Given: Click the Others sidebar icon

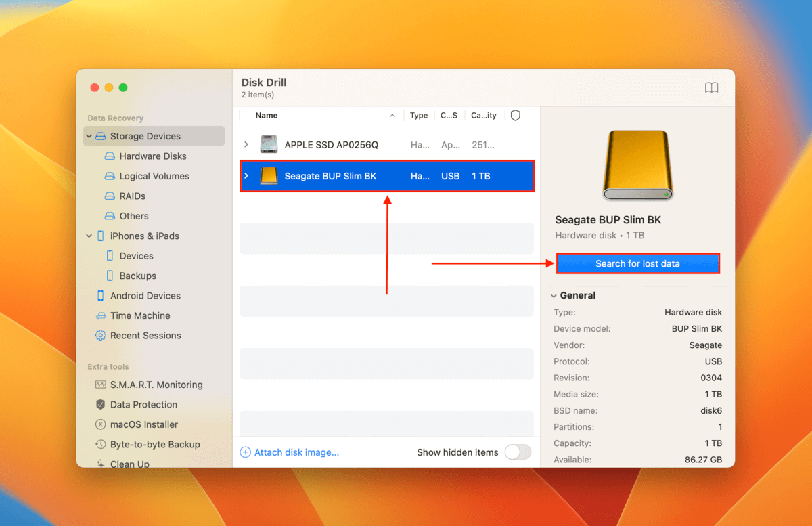Looking at the screenshot, I should click(x=110, y=216).
